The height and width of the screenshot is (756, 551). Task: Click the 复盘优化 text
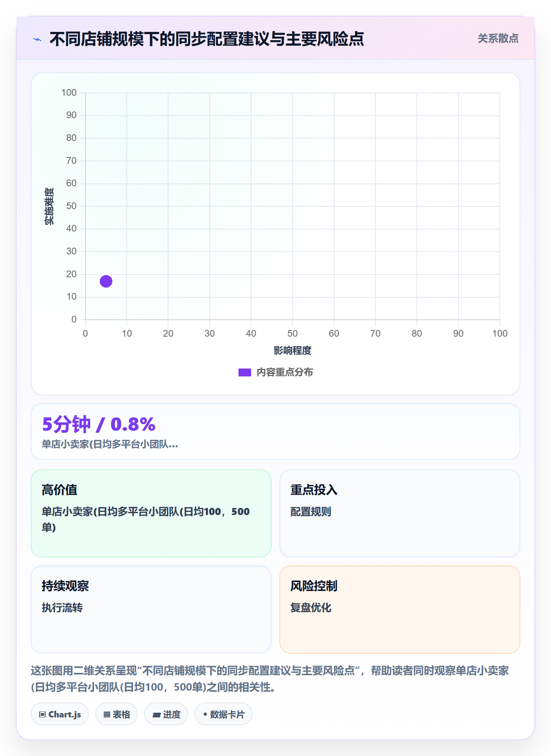point(311,608)
